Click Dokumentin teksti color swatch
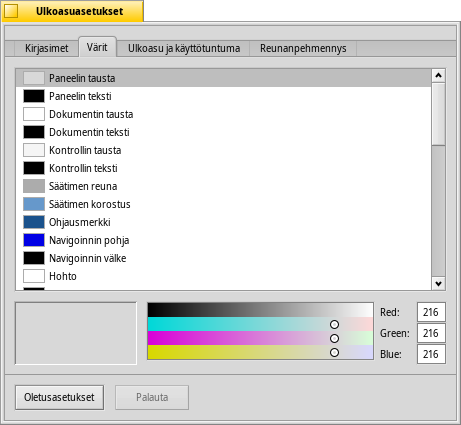The image size is (461, 425). 34,132
